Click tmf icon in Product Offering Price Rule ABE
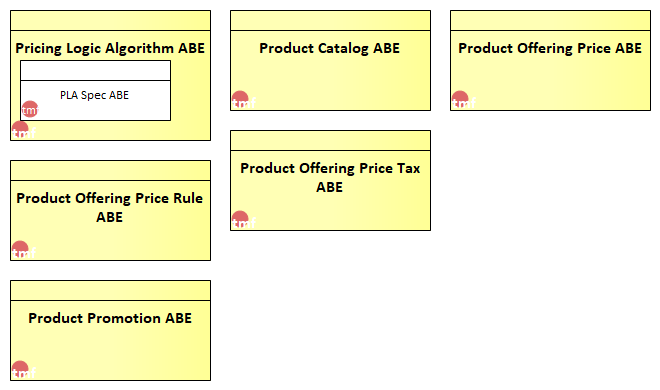The image size is (660, 390). pos(23,250)
